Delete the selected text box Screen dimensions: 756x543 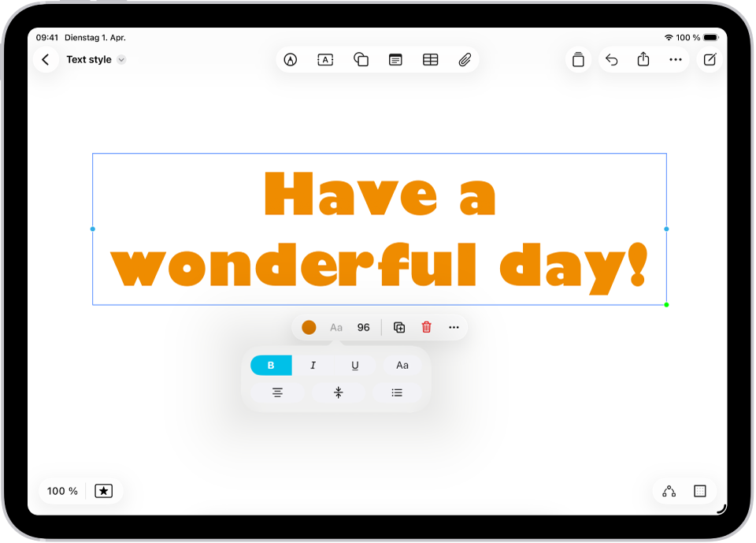(426, 327)
